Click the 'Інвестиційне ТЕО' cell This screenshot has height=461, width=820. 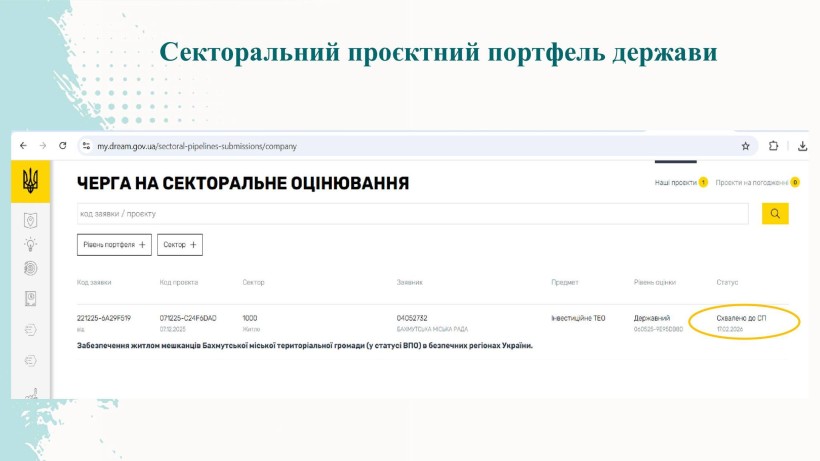pos(578,318)
